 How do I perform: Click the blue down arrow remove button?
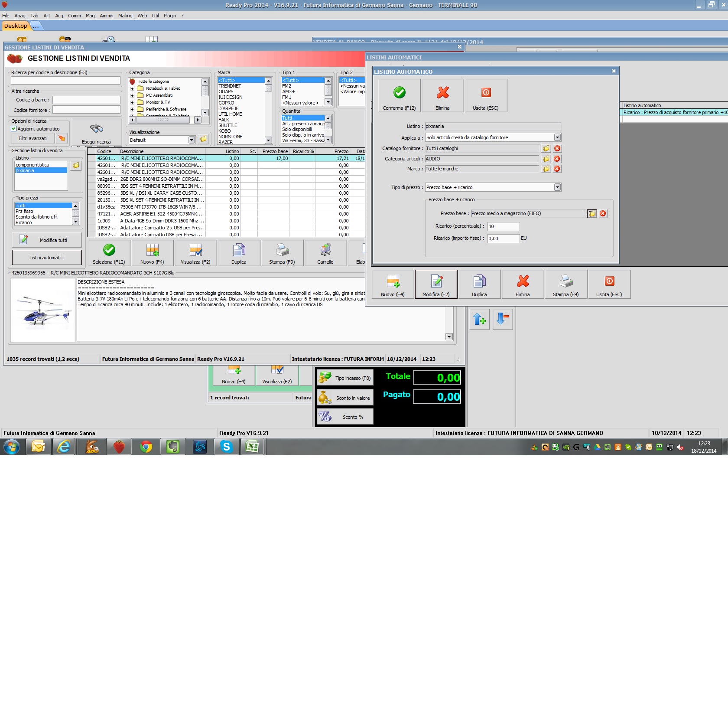(x=503, y=319)
